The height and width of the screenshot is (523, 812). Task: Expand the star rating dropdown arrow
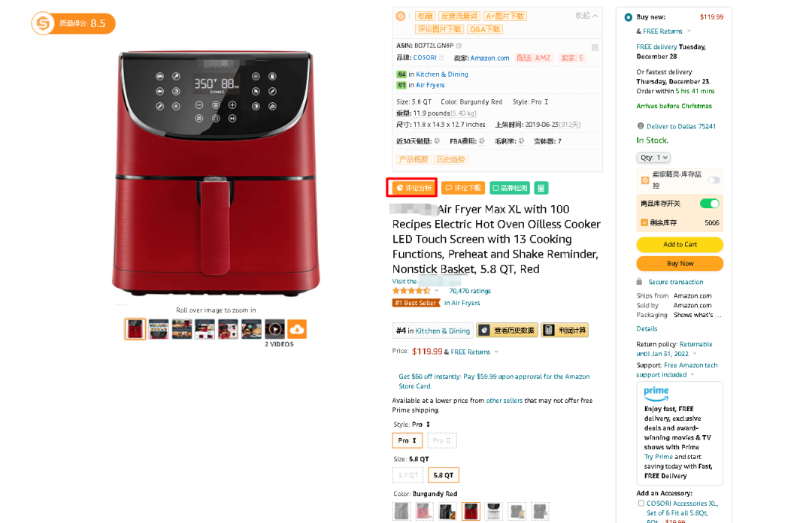coord(437,291)
